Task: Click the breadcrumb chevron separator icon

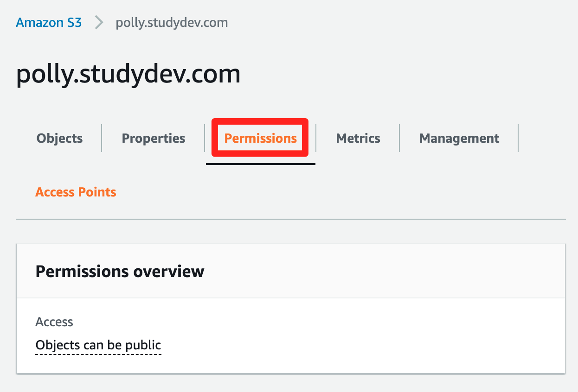Action: tap(99, 22)
